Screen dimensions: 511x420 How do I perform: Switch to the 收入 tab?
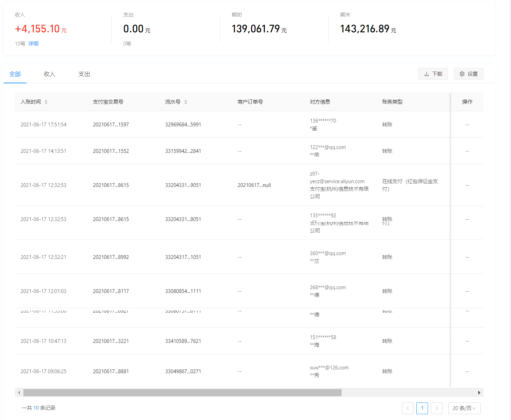(x=49, y=74)
